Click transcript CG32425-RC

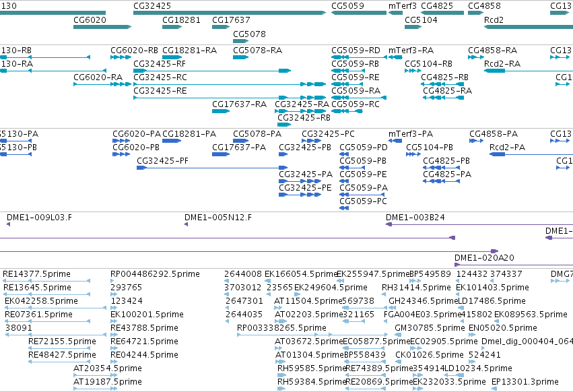(x=160, y=77)
